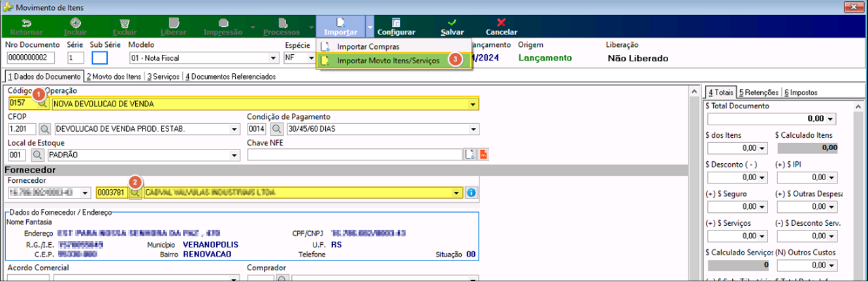Save the document with Salvar
The height and width of the screenshot is (282, 868).
453,27
